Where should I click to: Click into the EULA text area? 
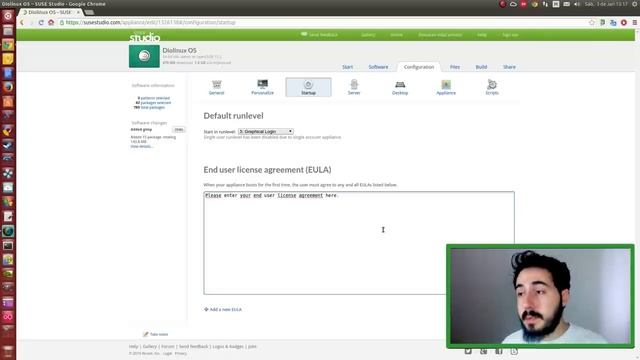(359, 243)
